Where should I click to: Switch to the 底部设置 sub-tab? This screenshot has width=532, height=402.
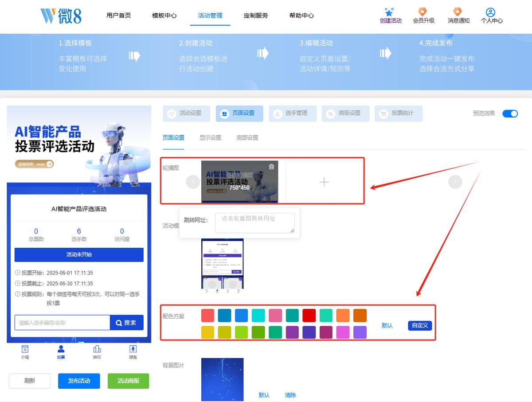[x=247, y=138]
